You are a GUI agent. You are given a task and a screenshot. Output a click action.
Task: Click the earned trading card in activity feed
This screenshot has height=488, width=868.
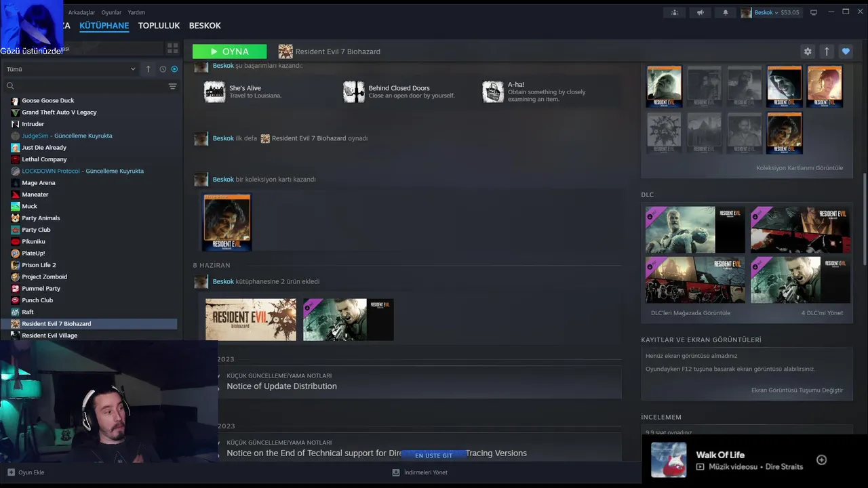click(x=227, y=222)
